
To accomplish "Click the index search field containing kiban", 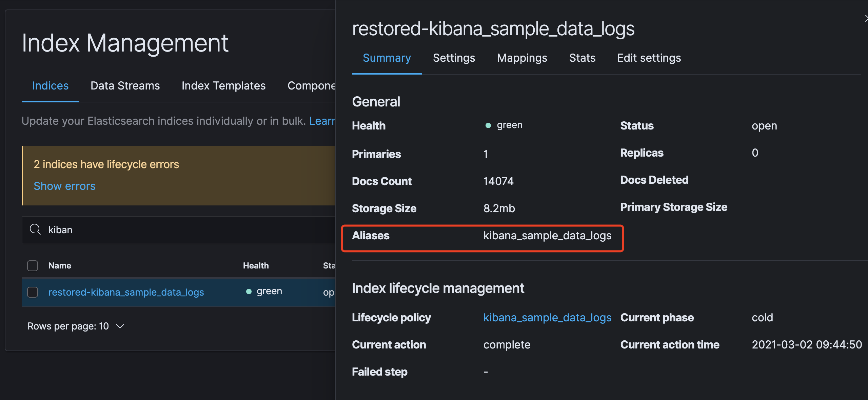I will [x=178, y=230].
